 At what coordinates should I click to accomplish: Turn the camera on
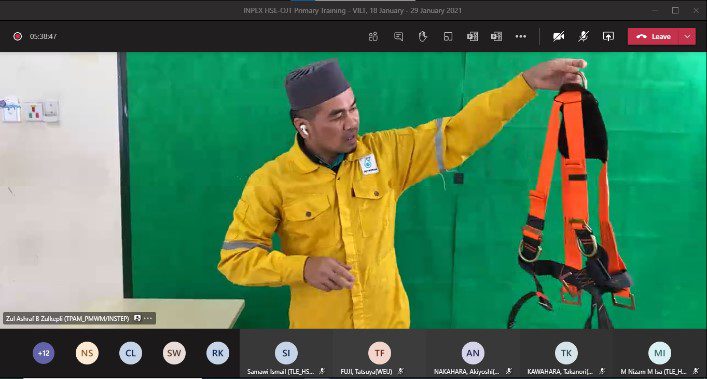(559, 37)
